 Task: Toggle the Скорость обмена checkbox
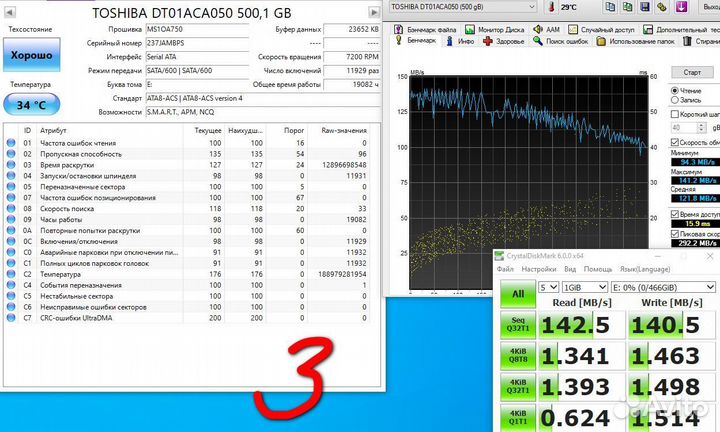click(x=675, y=142)
